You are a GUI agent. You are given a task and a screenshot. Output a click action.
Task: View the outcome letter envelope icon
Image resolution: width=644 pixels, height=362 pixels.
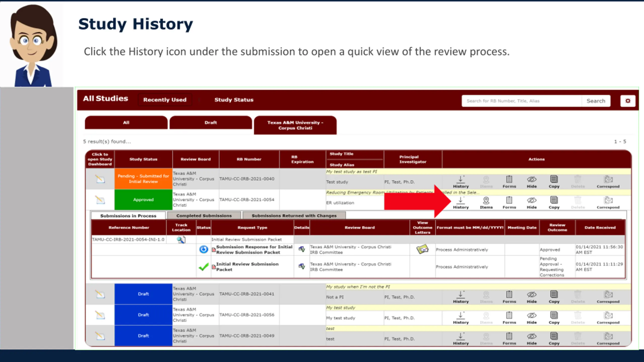point(422,249)
